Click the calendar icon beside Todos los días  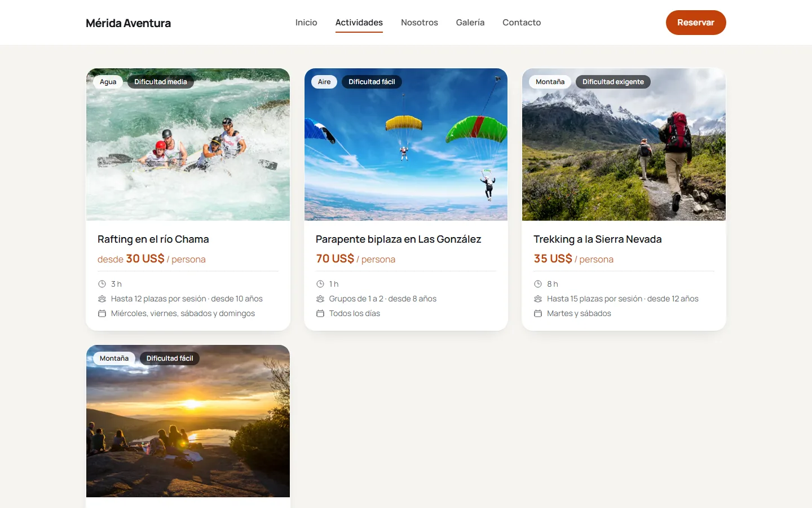pyautogui.click(x=320, y=313)
